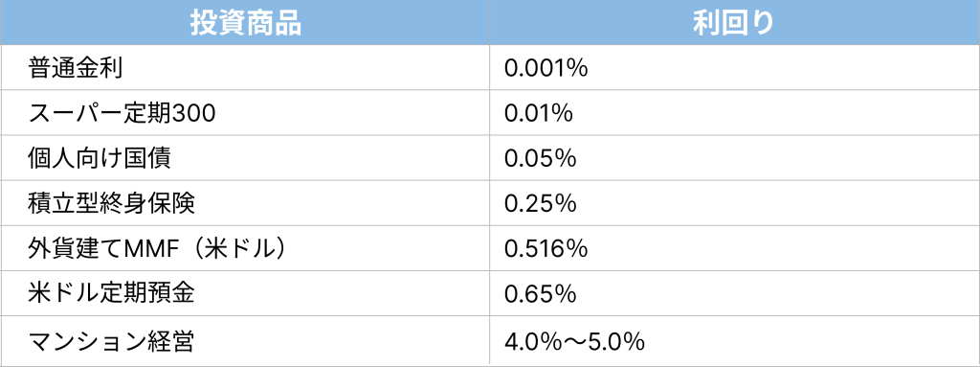This screenshot has width=980, height=367.
Task: Select the 0.65% yield cell
Action: 734,293
